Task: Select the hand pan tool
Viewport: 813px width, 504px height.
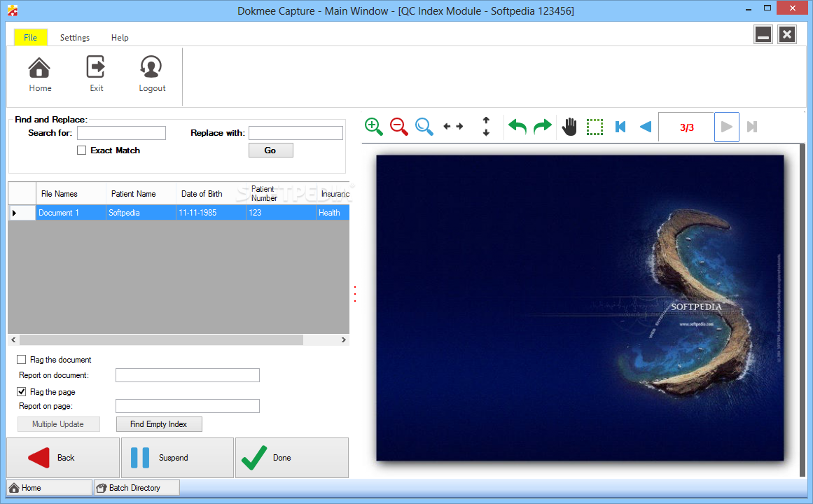Action: 569,127
